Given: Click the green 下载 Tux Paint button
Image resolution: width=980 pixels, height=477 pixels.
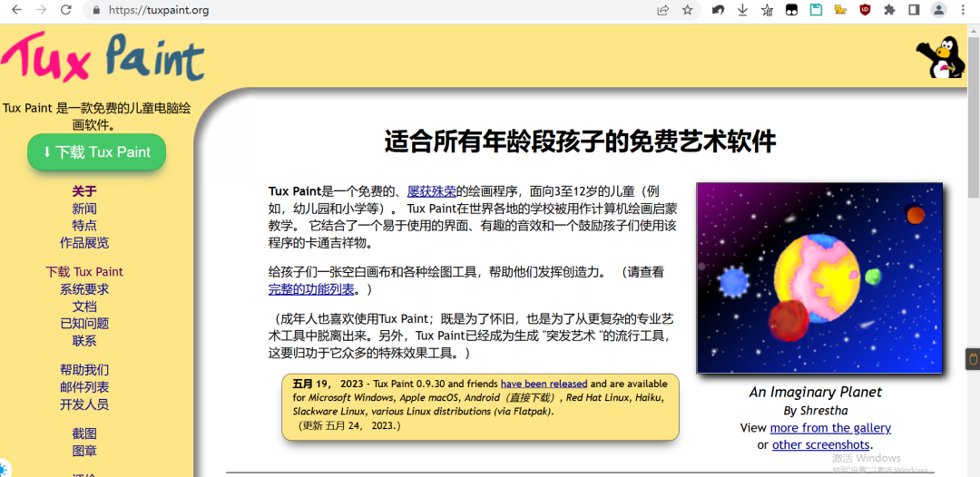Looking at the screenshot, I should tap(97, 151).
